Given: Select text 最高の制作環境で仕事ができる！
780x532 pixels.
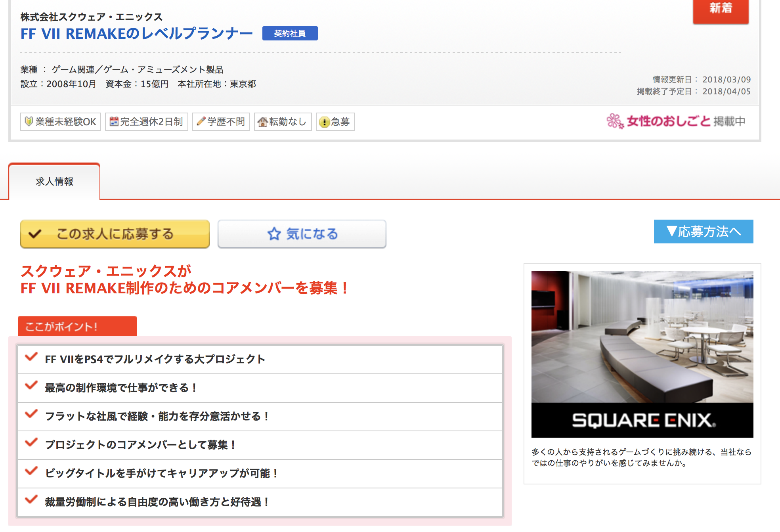Looking at the screenshot, I should click(x=121, y=388).
